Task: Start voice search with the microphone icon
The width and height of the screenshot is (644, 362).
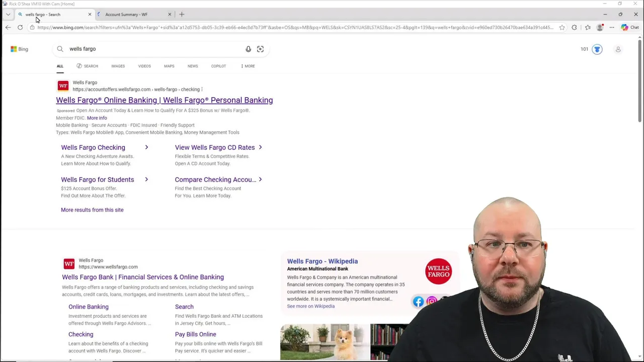Action: tap(248, 49)
